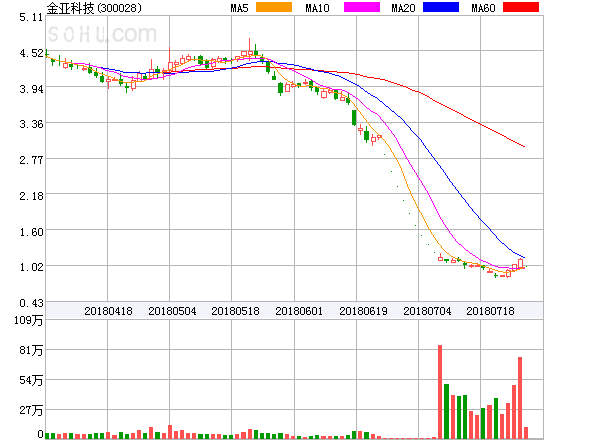This screenshot has height=440, width=600.
Task: Click the 27万 volume axis label
Action: pyautogui.click(x=31, y=411)
